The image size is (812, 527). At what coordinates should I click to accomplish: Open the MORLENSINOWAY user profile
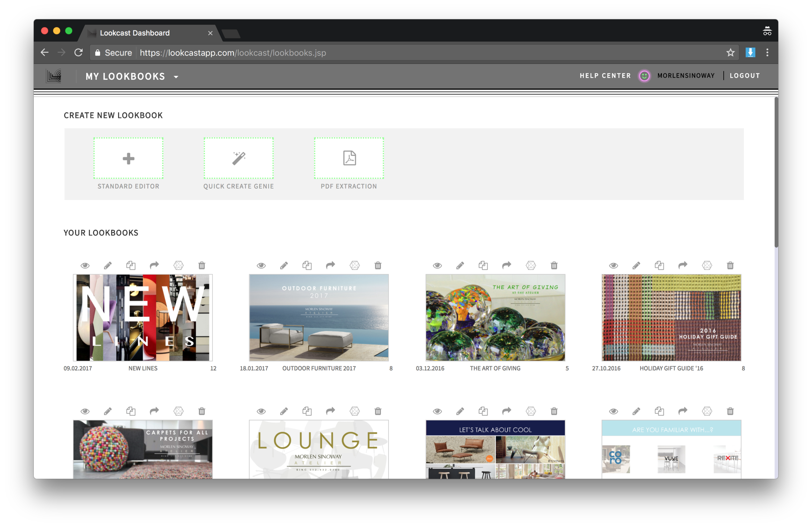[686, 76]
